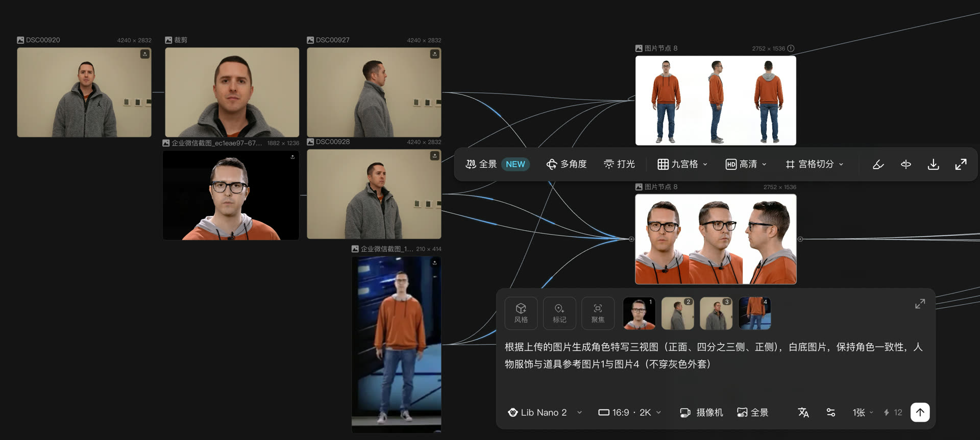Select the full-body three-view result image
Viewport: 980px width, 440px height.
click(716, 101)
